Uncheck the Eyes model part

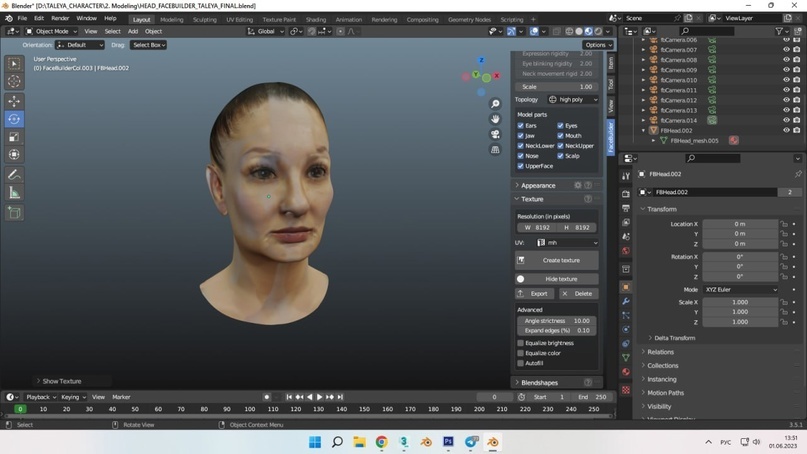click(560, 126)
